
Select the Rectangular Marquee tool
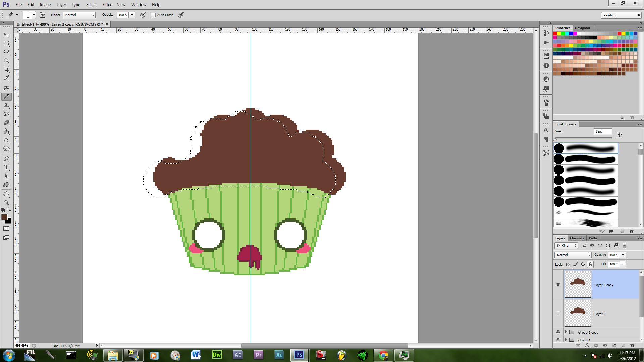coord(6,43)
